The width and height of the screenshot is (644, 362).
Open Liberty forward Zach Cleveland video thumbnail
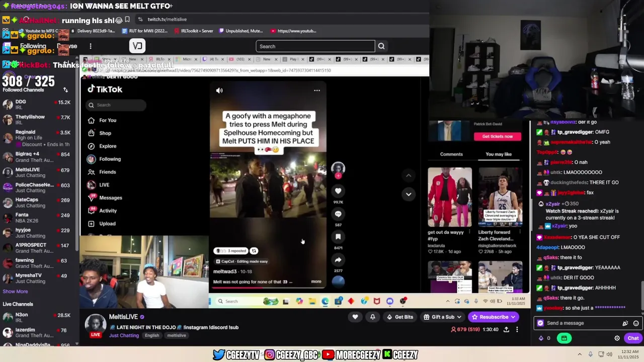click(x=500, y=197)
